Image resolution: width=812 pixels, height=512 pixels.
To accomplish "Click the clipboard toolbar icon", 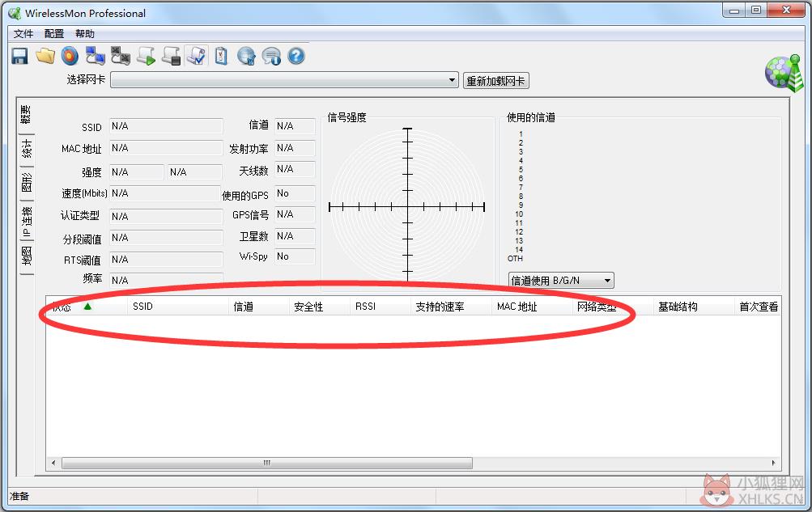I will pyautogui.click(x=221, y=56).
